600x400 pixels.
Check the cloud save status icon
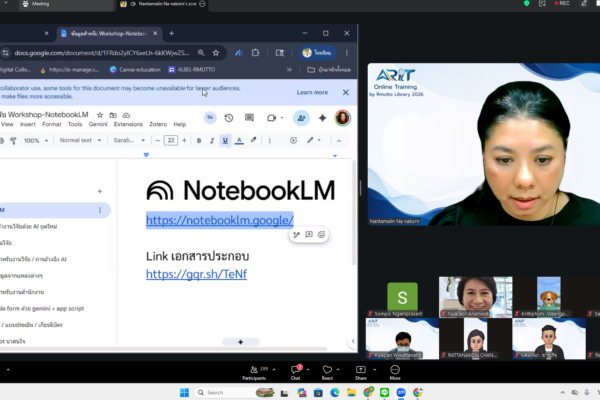point(126,115)
